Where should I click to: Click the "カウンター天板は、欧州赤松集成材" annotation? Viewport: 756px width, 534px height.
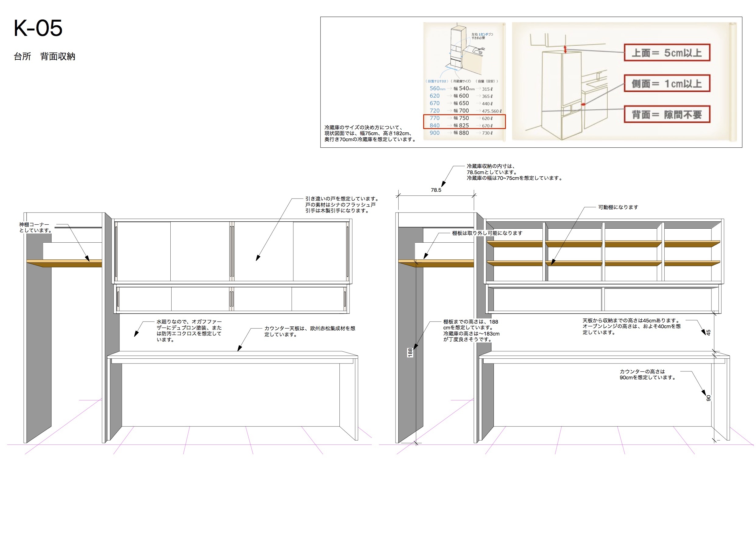point(310,331)
